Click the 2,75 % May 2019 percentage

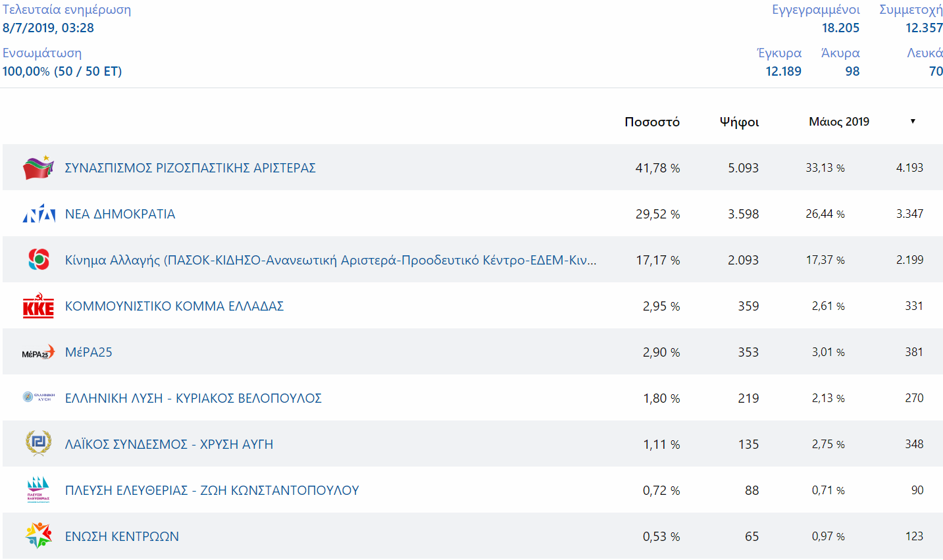tap(828, 444)
